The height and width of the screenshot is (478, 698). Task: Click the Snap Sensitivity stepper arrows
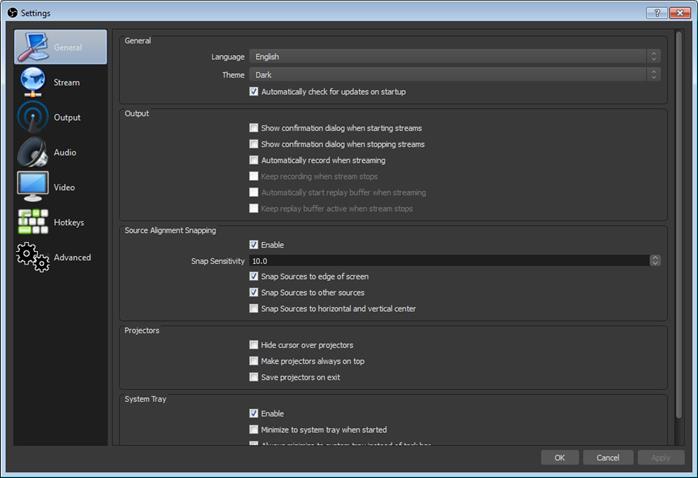(x=655, y=261)
